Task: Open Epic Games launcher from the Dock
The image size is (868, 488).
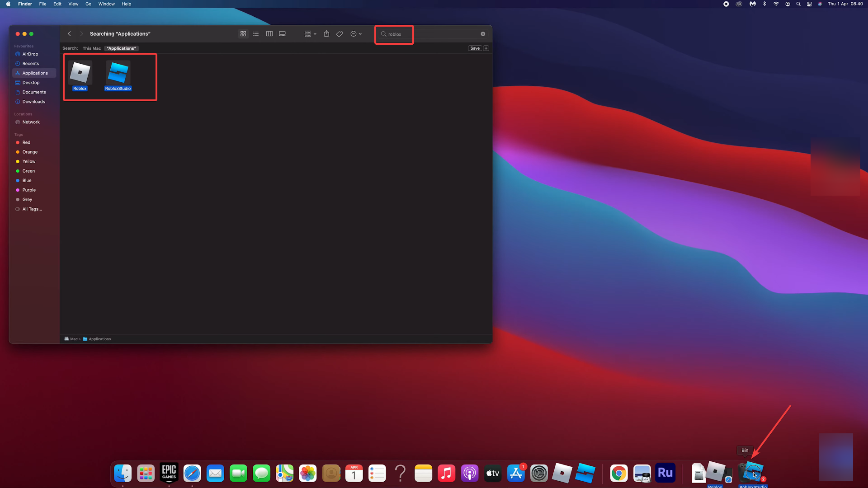Action: coord(169,473)
